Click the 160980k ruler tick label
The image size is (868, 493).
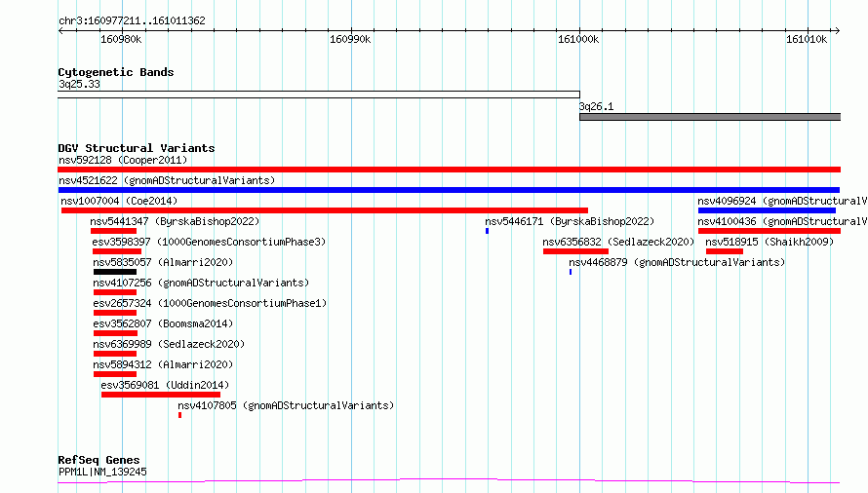point(121,39)
